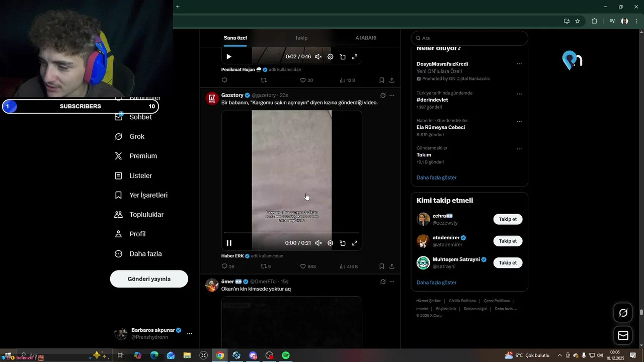Open the floating messages drawer
Image resolution: width=644 pixels, height=362 pixels.
click(623, 336)
